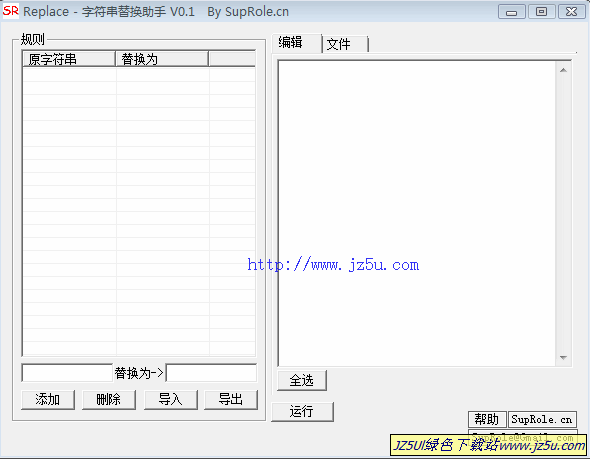The height and width of the screenshot is (459, 590).
Task: Focus the original string input field
Action: point(67,373)
